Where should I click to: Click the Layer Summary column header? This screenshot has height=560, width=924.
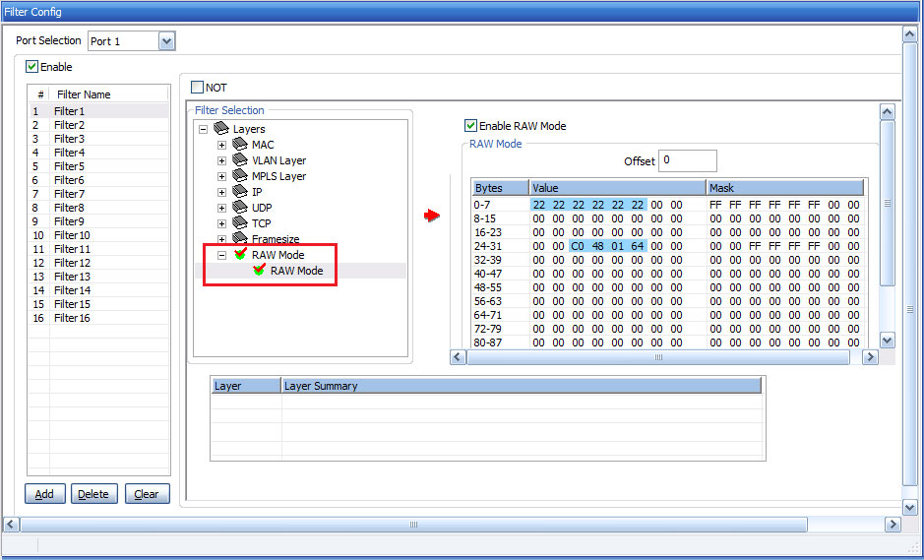[521, 386]
